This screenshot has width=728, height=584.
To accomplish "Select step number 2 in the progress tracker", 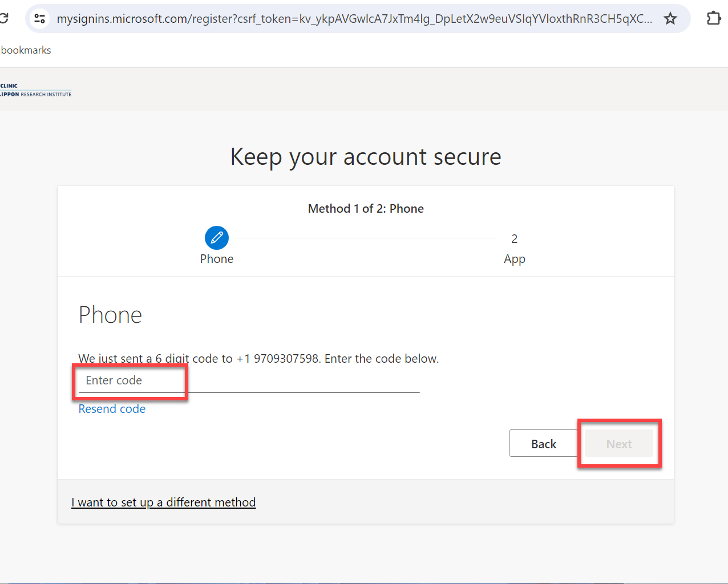I will 514,238.
